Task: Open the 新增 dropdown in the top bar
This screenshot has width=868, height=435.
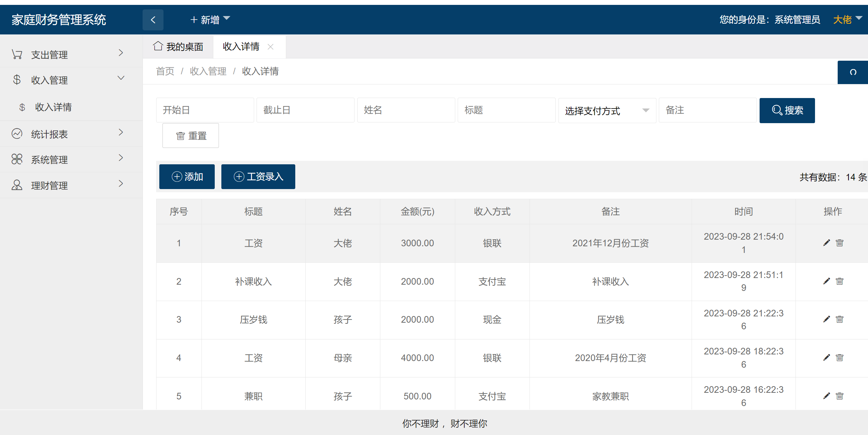Action: 209,20
